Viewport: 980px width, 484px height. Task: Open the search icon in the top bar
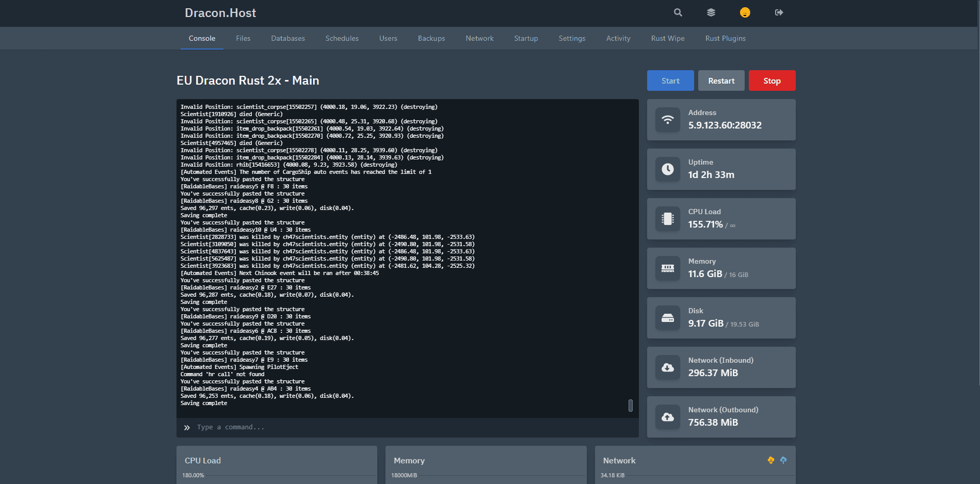pyautogui.click(x=678, y=12)
